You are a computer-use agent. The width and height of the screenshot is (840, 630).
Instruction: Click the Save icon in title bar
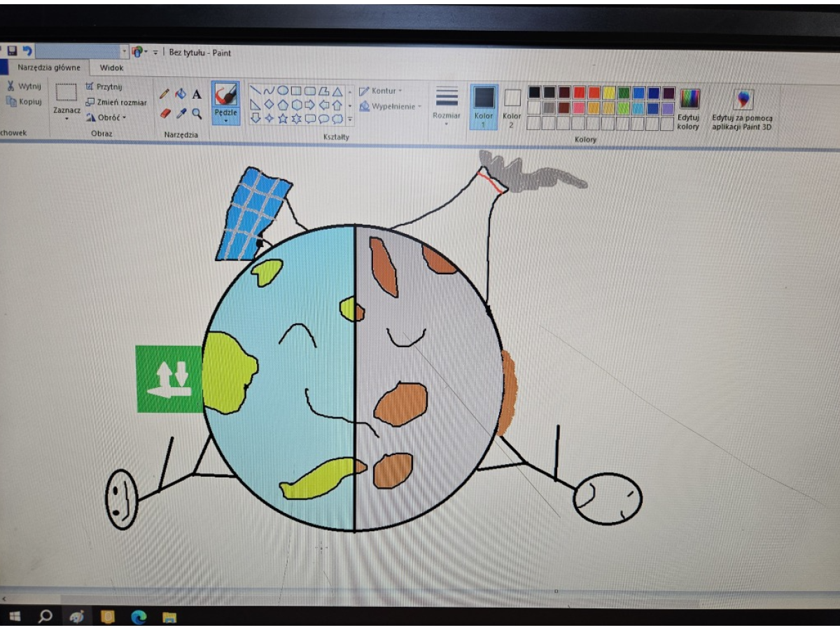[x=12, y=51]
